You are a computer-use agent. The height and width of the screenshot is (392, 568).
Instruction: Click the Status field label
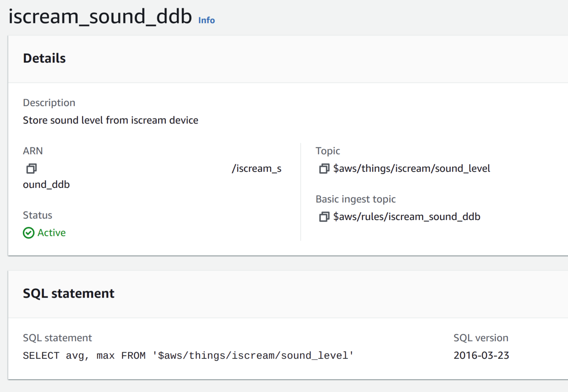pos(37,215)
